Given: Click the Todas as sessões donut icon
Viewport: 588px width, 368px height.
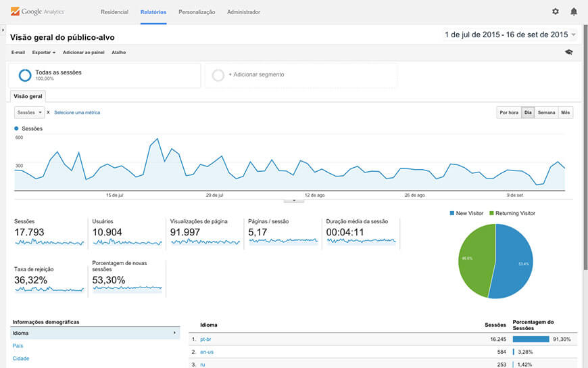Looking at the screenshot, I should (x=25, y=75).
